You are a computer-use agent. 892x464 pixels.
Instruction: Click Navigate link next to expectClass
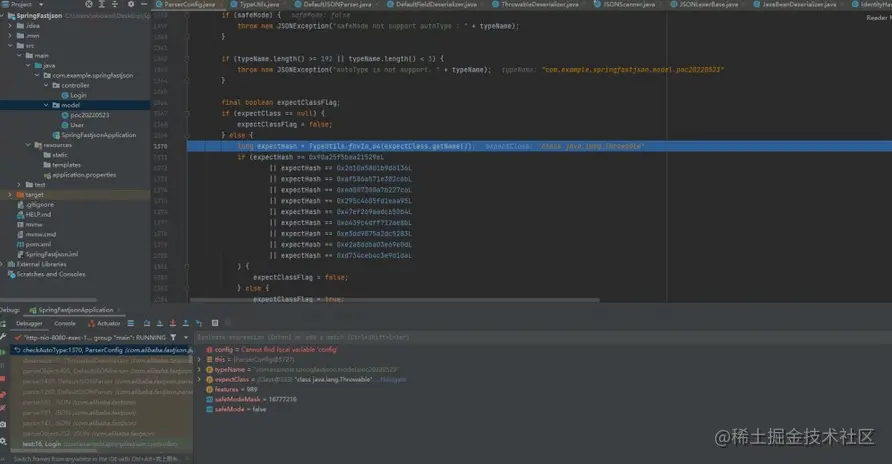click(x=393, y=379)
